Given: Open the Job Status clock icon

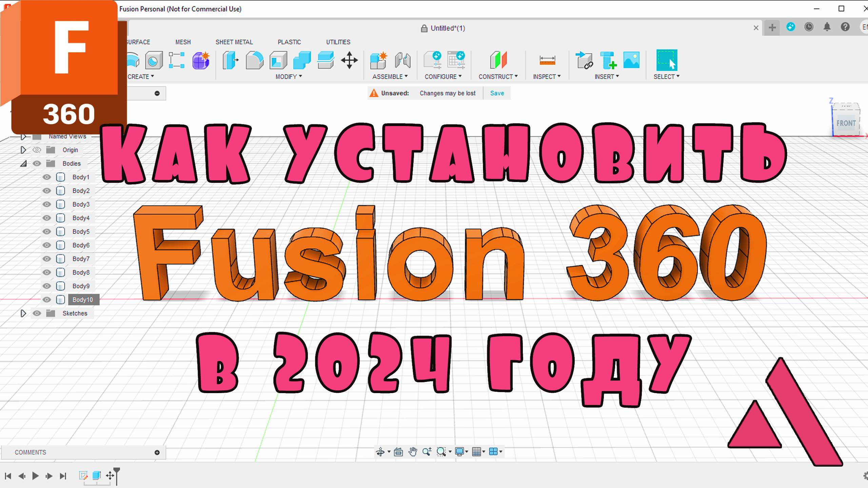Looking at the screenshot, I should (809, 27).
